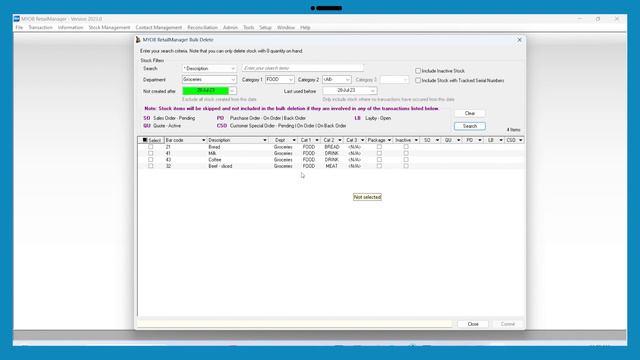Toggle the Package checkbox for Bread row
The image size is (640, 360).
coord(379,147)
